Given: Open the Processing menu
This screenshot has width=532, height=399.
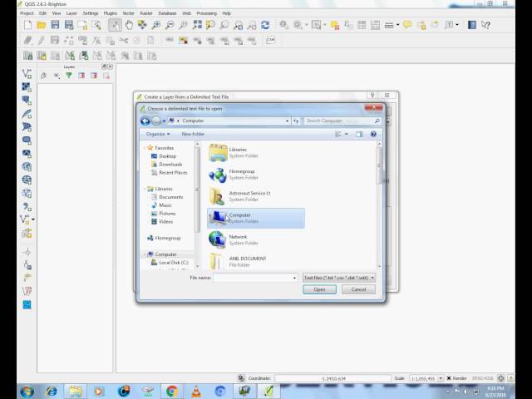Looking at the screenshot, I should tap(207, 13).
